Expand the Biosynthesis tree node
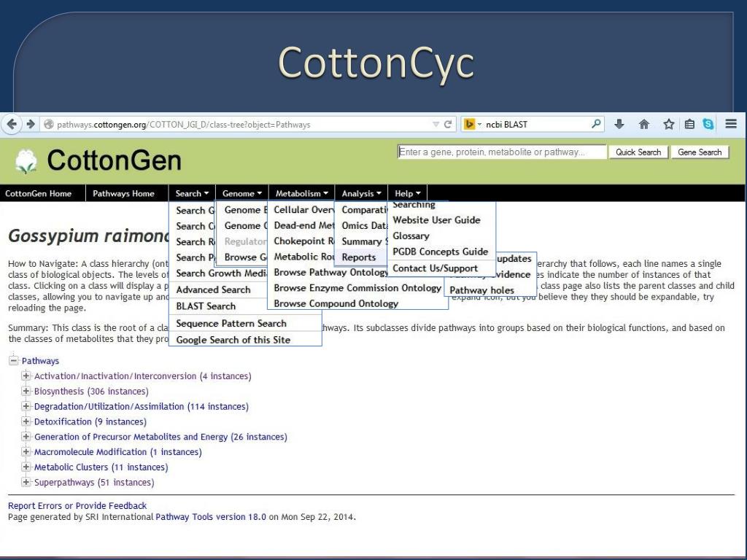Screen dimensions: 747x560 pyautogui.click(x=26, y=391)
